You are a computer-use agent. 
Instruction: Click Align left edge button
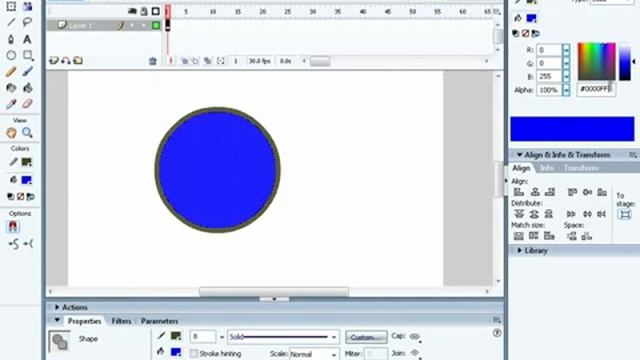pos(519,192)
